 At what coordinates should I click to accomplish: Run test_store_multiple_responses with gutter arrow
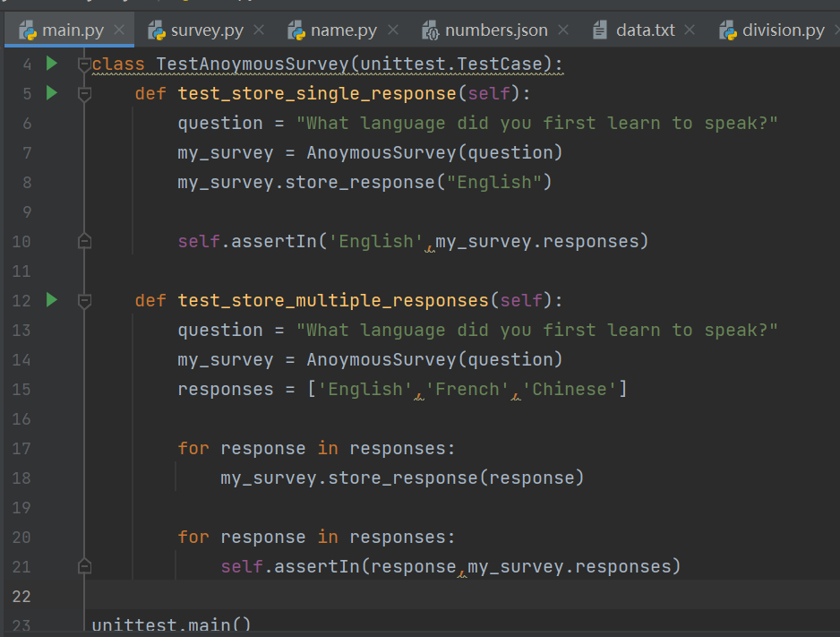point(51,300)
